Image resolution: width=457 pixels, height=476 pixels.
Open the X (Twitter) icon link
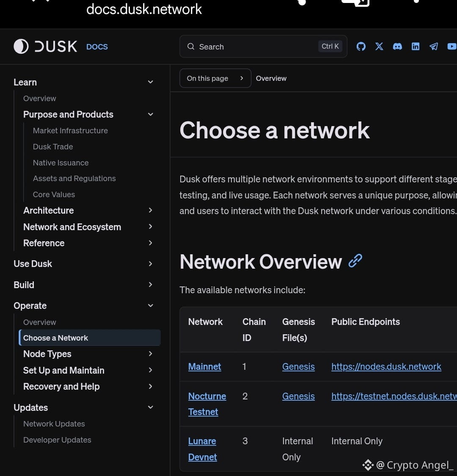coord(379,47)
